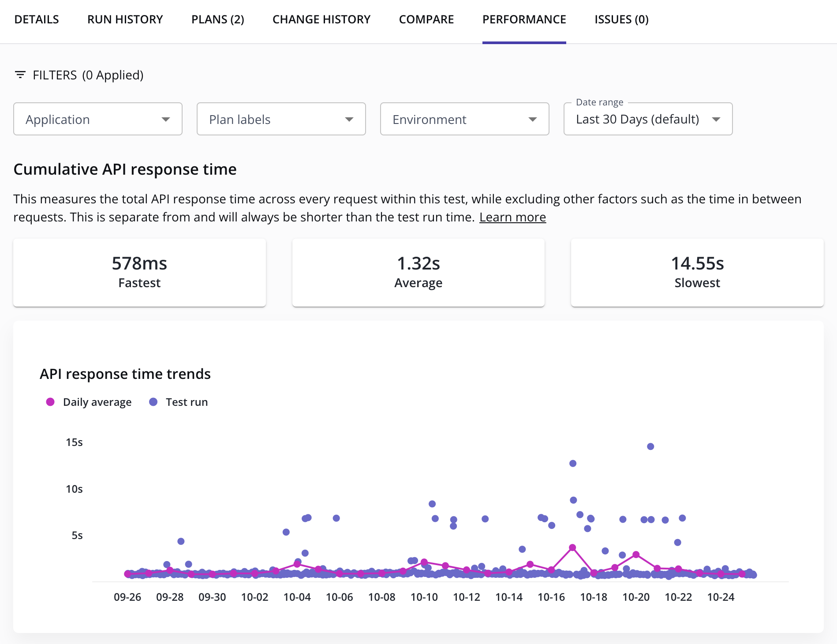The image size is (837, 644).
Task: Open the Details tab
Action: [37, 19]
